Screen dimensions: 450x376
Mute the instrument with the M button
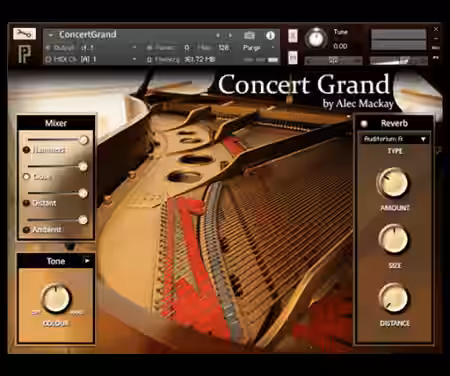293,58
